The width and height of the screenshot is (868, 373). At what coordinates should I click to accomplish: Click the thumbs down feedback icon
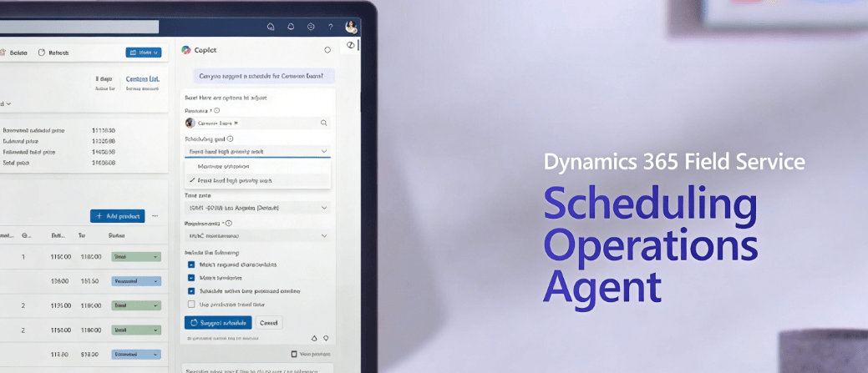coord(325,338)
